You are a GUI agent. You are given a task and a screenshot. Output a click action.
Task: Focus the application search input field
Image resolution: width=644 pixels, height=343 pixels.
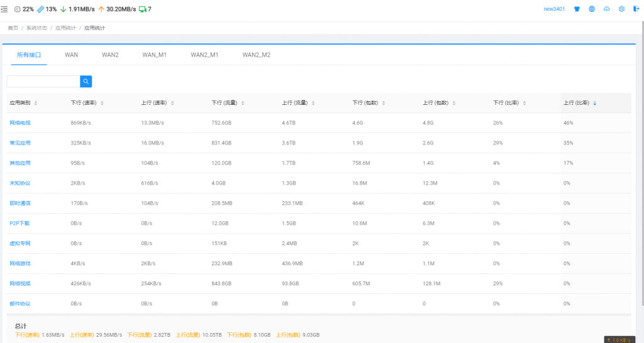click(x=43, y=81)
